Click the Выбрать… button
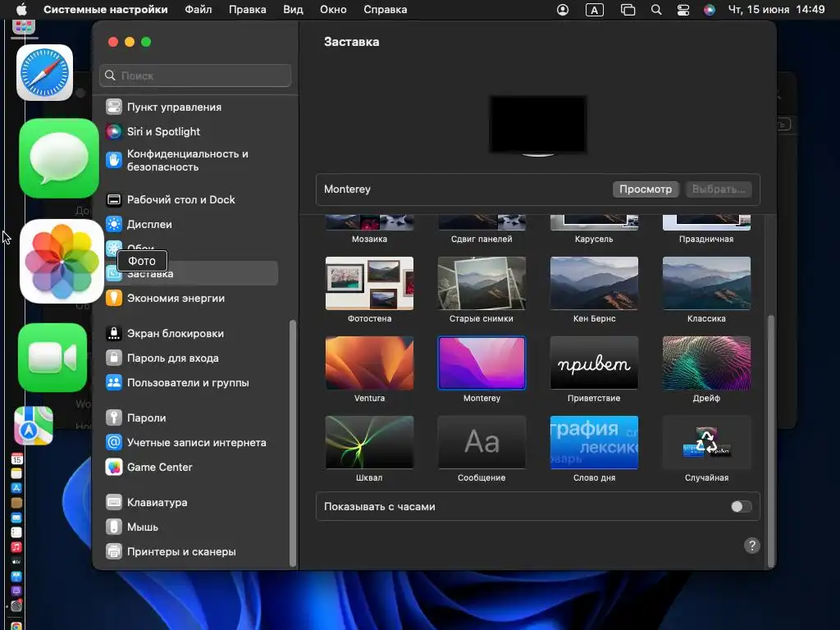840x630 pixels. tap(719, 189)
